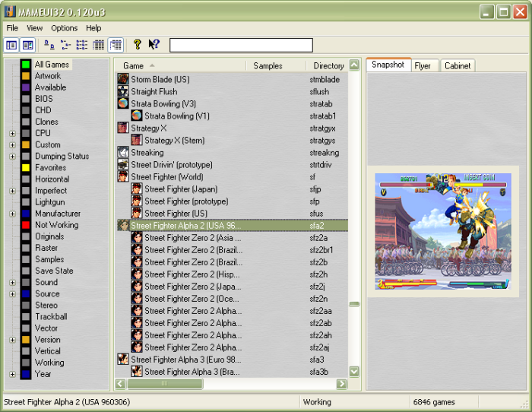Expand the Source folder

(x=13, y=294)
